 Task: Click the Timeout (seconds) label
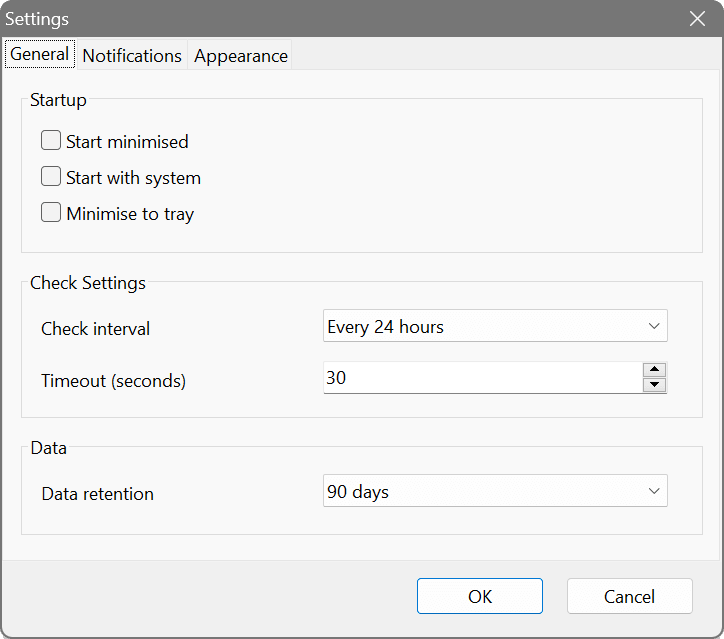(114, 381)
